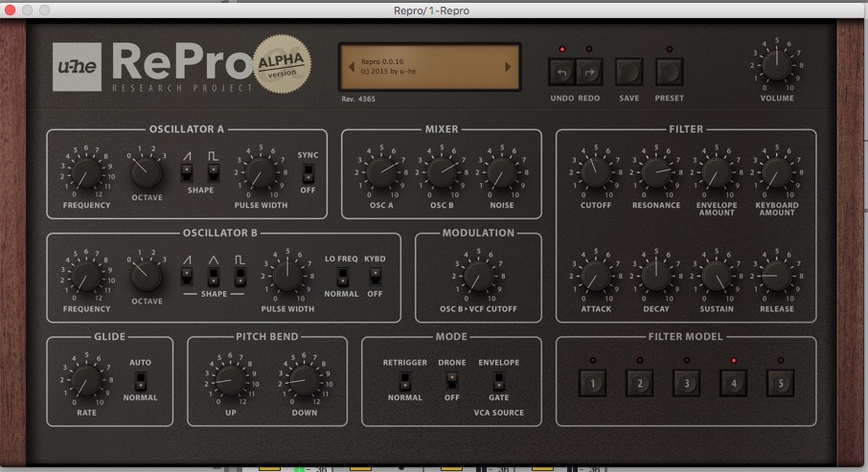
Task: Select filter model 5
Action: (781, 384)
